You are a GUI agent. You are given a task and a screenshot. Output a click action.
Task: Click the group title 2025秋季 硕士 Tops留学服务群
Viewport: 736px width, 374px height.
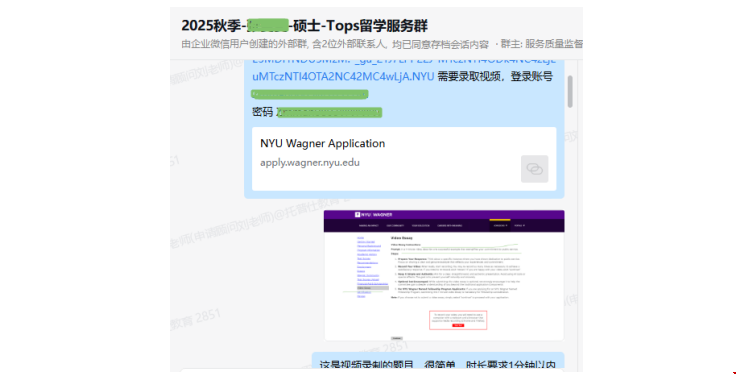305,25
